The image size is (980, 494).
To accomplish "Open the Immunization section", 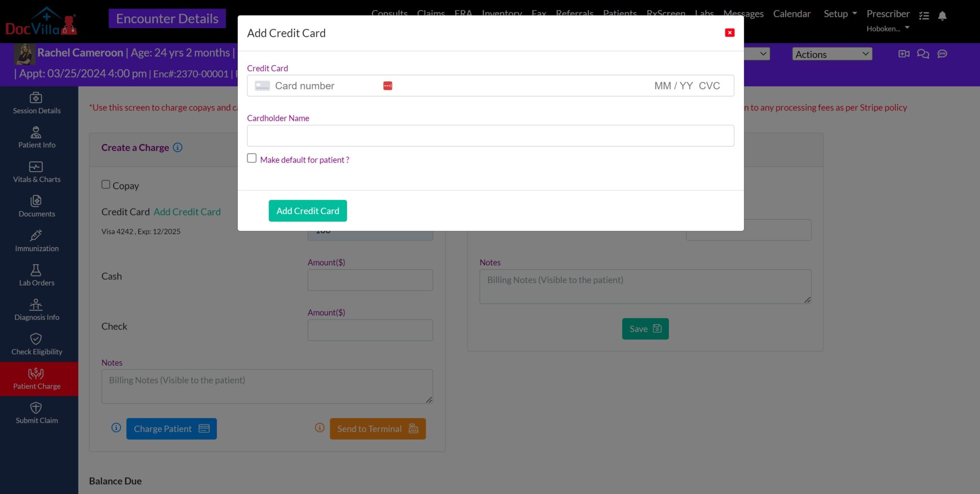I will point(36,241).
